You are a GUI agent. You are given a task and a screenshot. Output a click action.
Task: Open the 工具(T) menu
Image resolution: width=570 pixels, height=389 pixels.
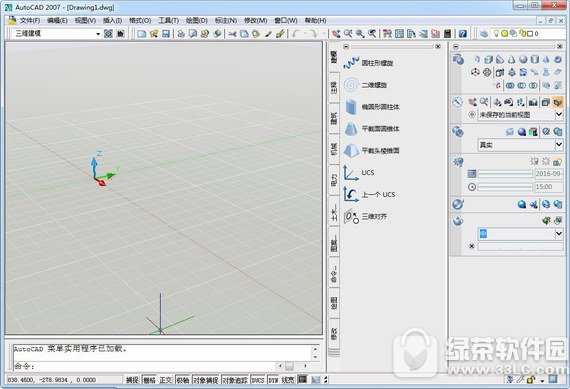[x=169, y=21]
